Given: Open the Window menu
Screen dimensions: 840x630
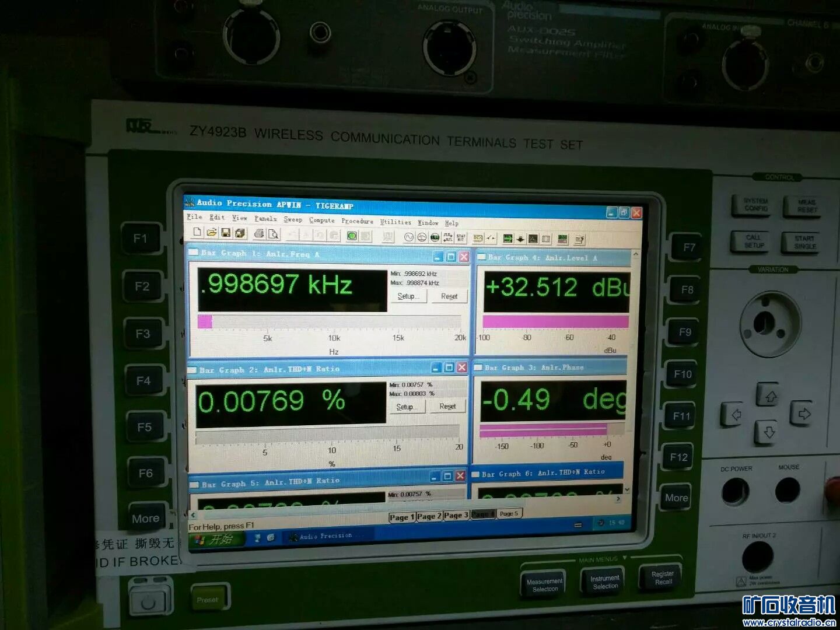Looking at the screenshot, I should point(428,222).
